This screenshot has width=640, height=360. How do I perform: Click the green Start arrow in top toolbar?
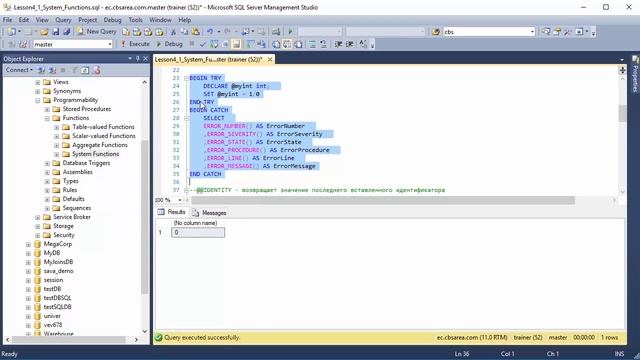[x=290, y=31]
